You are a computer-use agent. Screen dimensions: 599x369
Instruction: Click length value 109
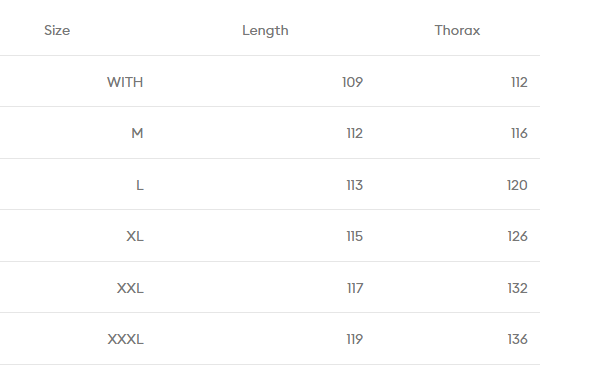point(352,82)
